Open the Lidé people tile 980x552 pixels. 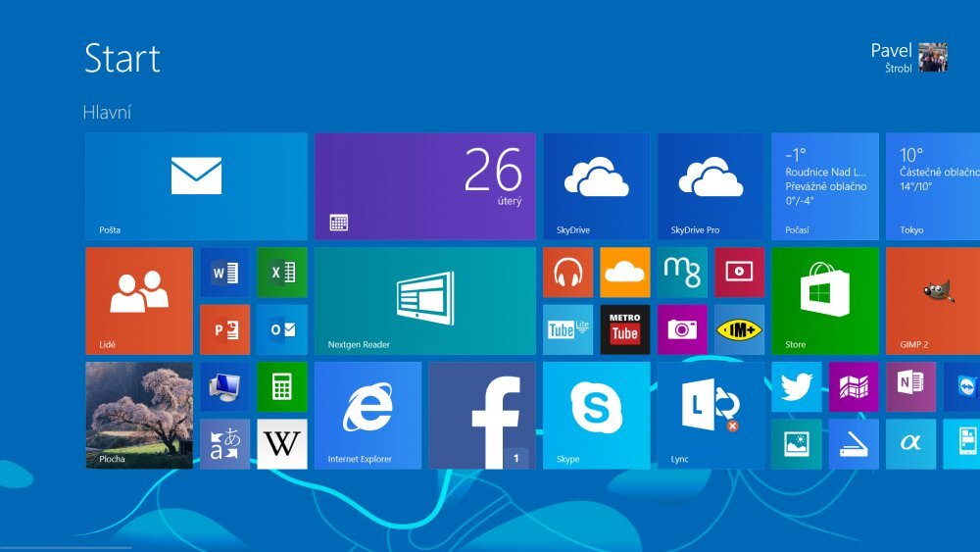(x=139, y=301)
